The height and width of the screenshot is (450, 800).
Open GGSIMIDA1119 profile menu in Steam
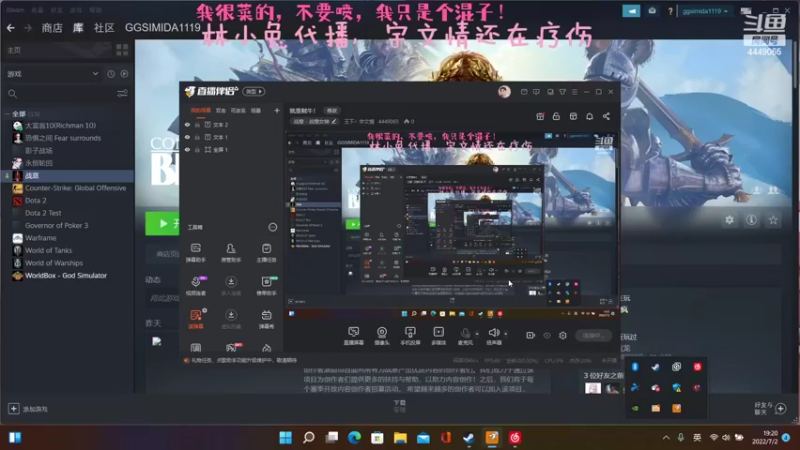163,28
